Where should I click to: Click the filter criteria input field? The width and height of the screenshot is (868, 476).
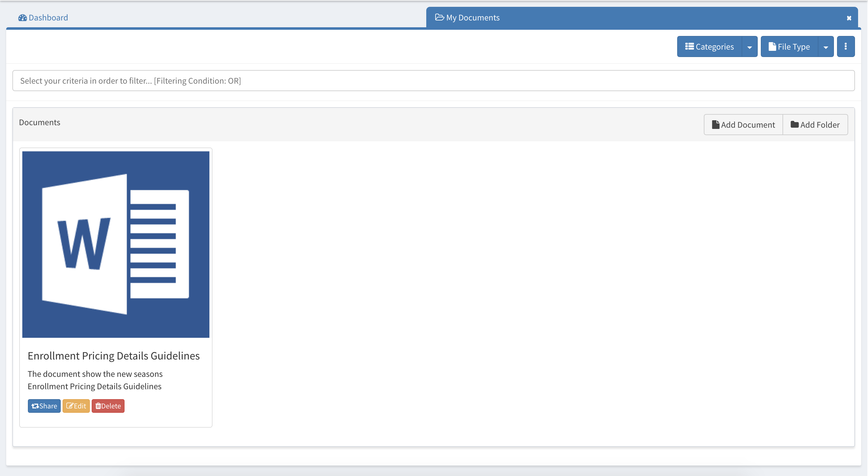point(433,81)
